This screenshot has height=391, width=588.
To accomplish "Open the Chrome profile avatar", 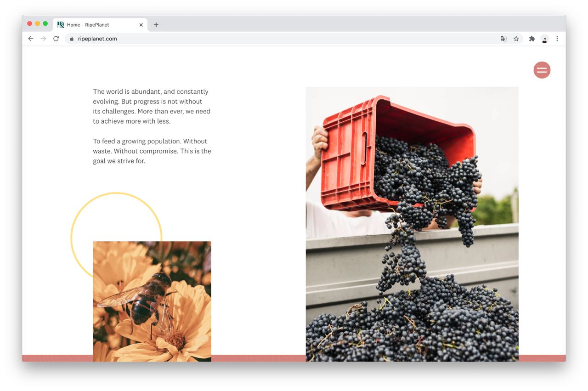I will click(x=544, y=39).
